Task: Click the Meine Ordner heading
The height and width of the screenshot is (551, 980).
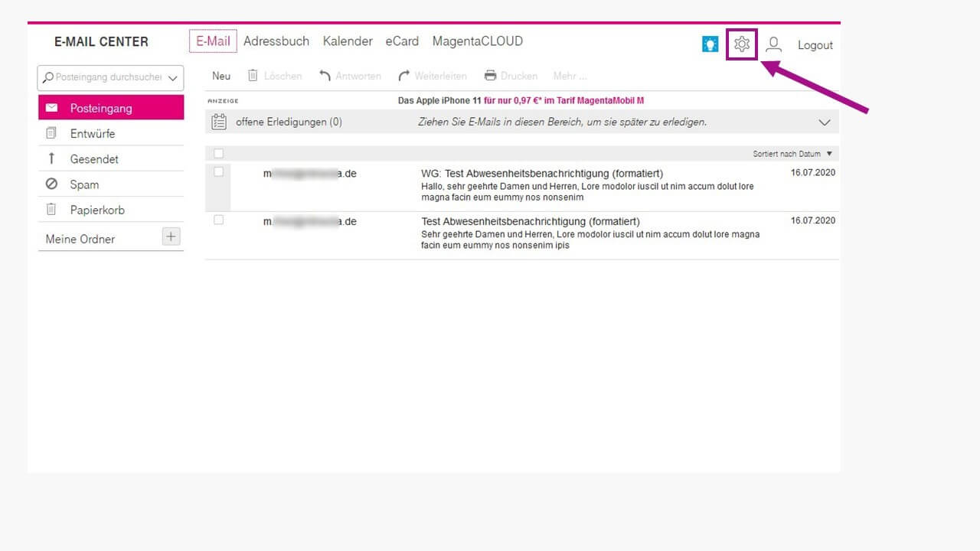Action: [80, 239]
